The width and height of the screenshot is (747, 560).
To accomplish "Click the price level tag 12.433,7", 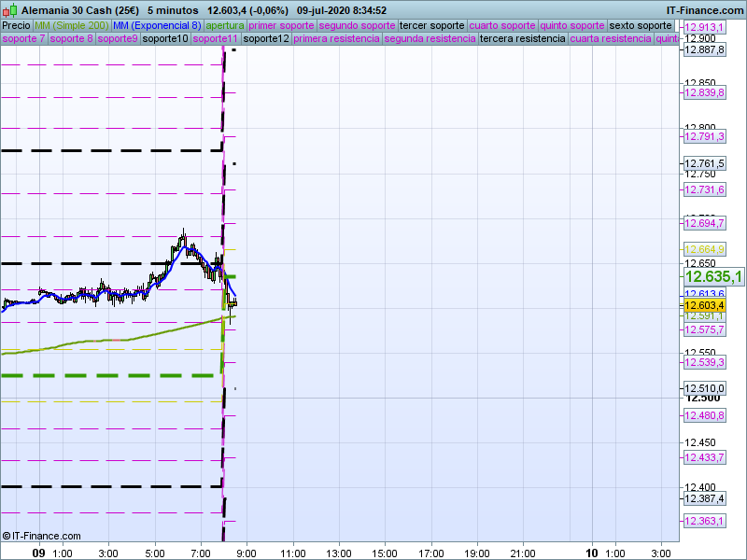I will pos(705,457).
